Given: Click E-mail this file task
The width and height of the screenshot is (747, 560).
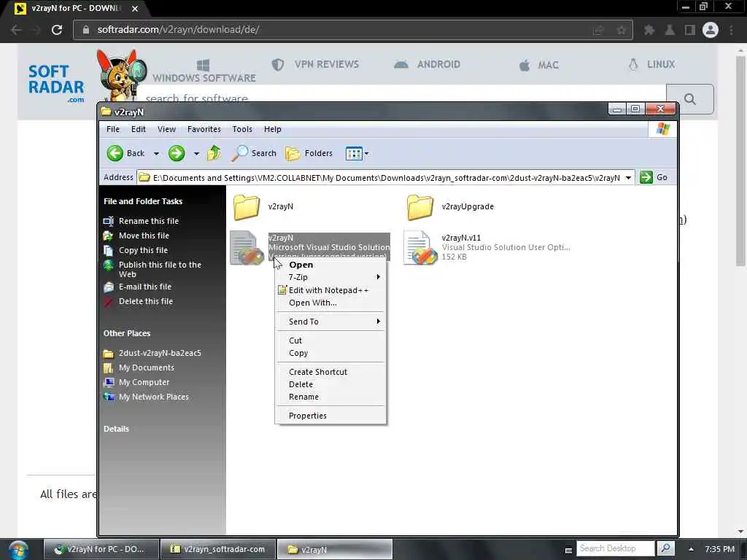Looking at the screenshot, I should (145, 287).
